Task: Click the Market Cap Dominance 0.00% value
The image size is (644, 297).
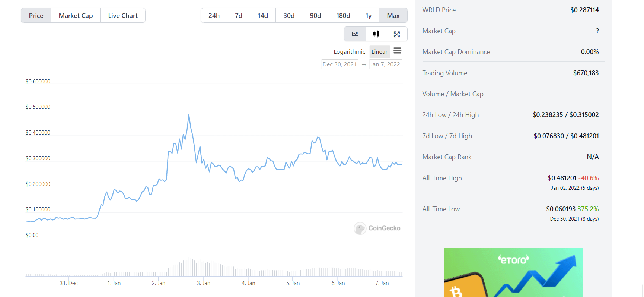Action: (590, 52)
